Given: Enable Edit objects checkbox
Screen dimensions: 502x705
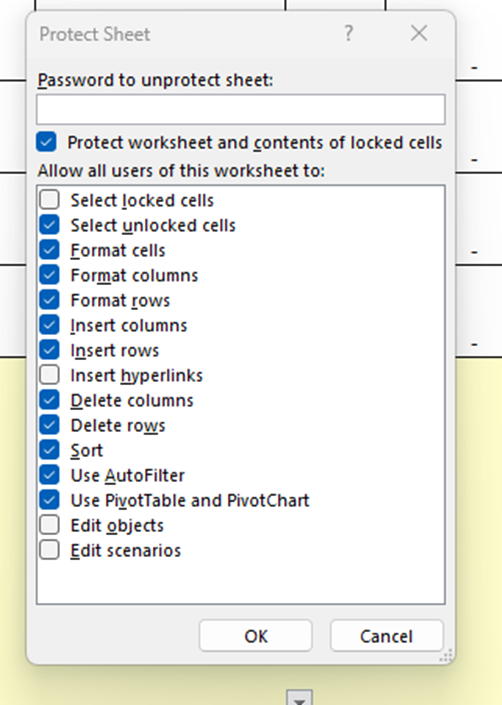Looking at the screenshot, I should [49, 525].
